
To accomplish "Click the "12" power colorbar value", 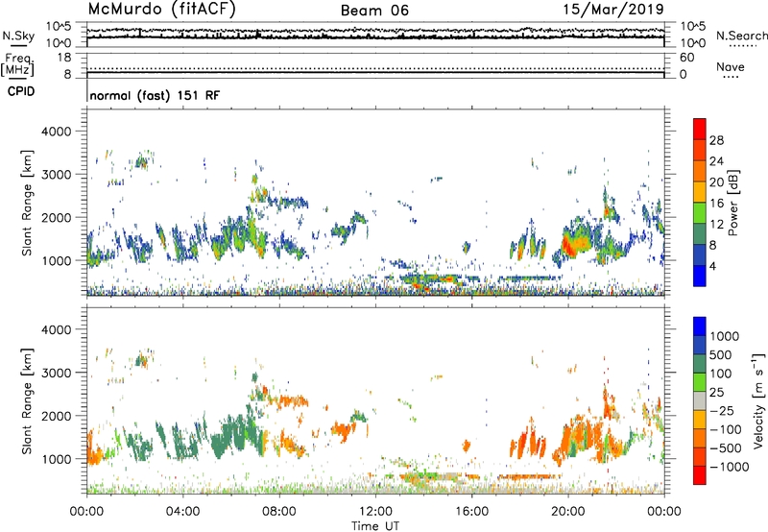I will coord(716,225).
